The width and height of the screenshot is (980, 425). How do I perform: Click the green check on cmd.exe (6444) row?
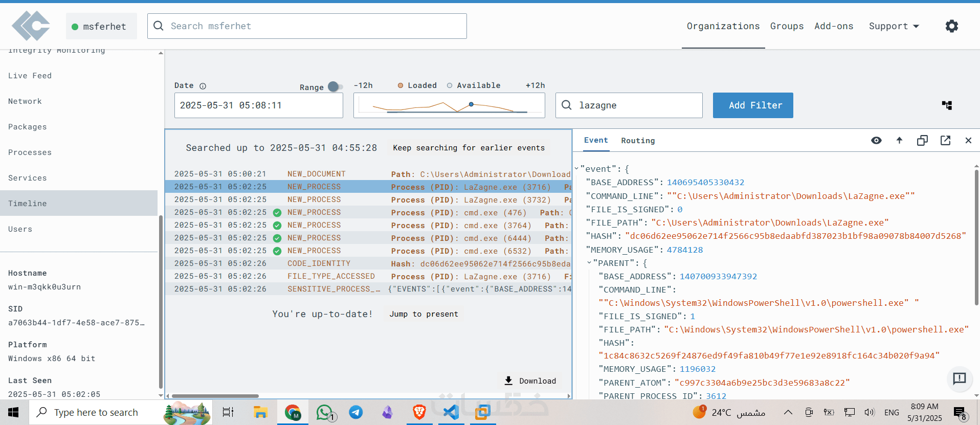(x=277, y=238)
